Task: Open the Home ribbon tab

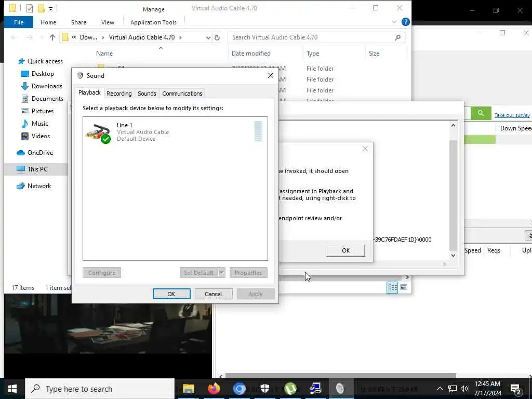Action: pos(48,22)
